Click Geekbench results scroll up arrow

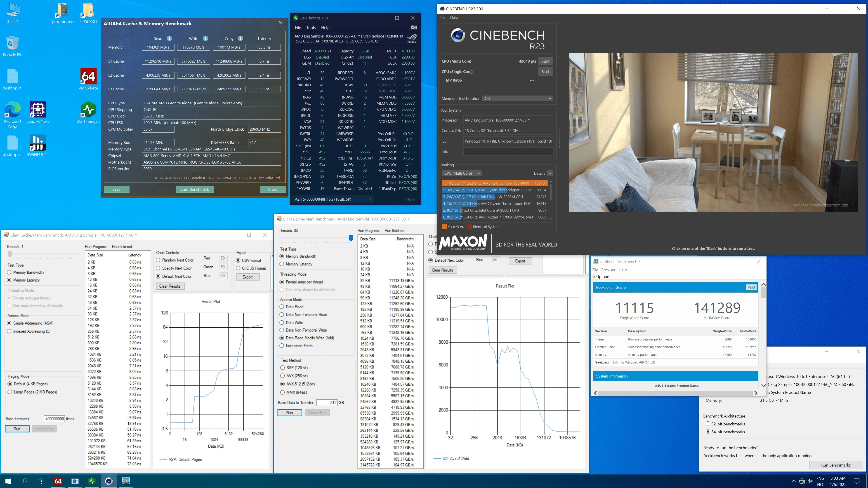[764, 285]
